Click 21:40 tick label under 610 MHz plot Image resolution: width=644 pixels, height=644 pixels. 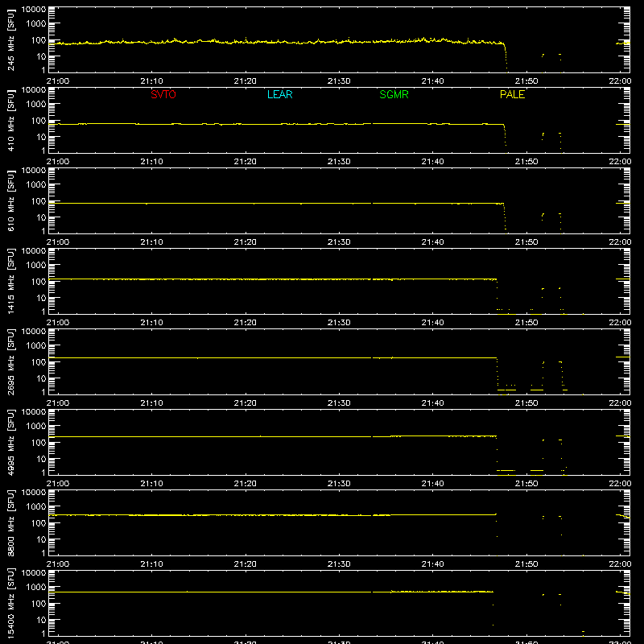click(x=432, y=242)
